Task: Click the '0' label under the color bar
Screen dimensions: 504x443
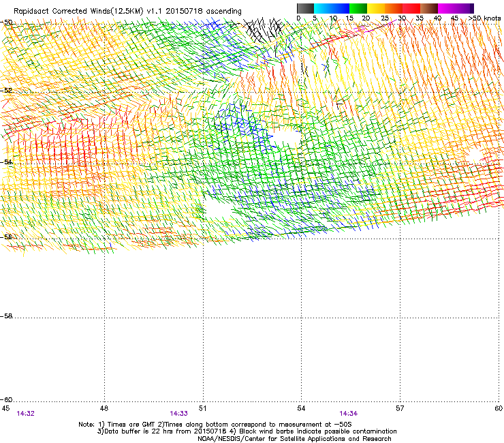Action: (298, 18)
